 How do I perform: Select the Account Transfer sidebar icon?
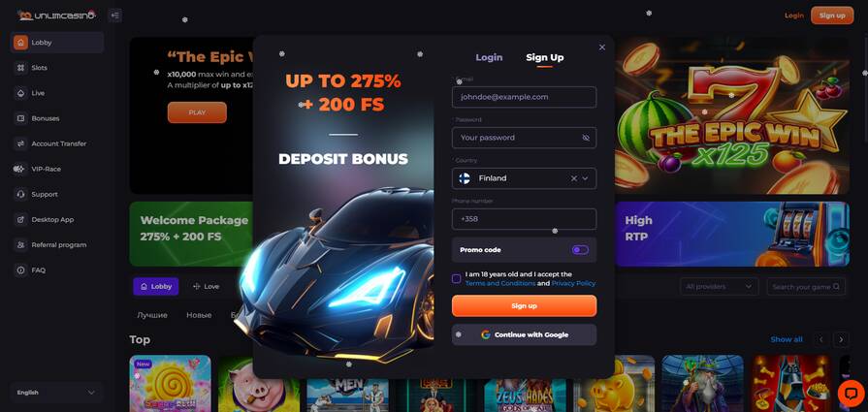(x=21, y=143)
